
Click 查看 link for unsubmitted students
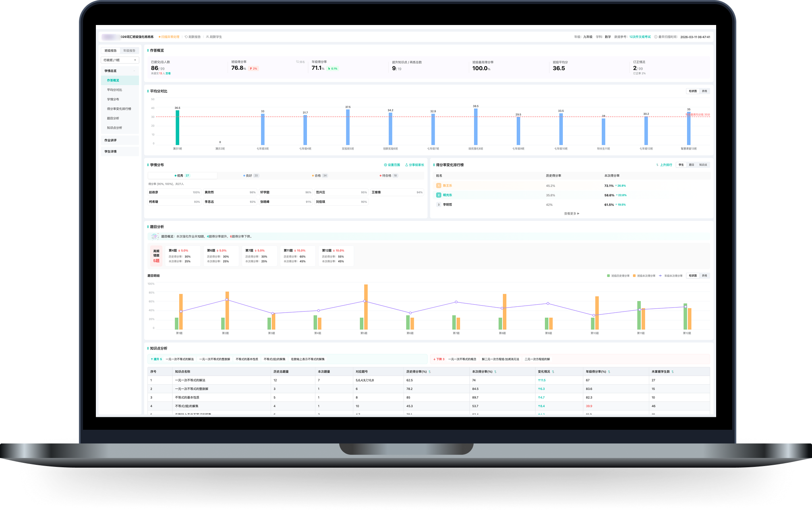pyautogui.click(x=168, y=73)
